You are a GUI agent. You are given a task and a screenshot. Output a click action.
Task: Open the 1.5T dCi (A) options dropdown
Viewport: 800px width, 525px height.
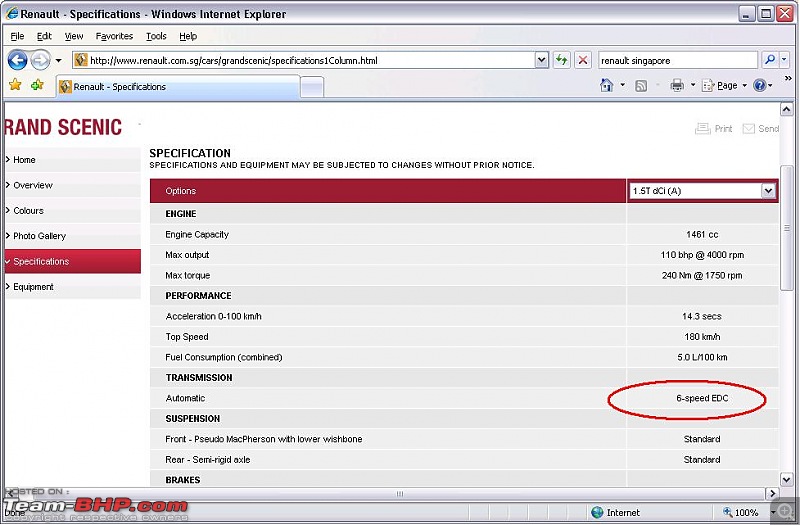pyautogui.click(x=703, y=191)
